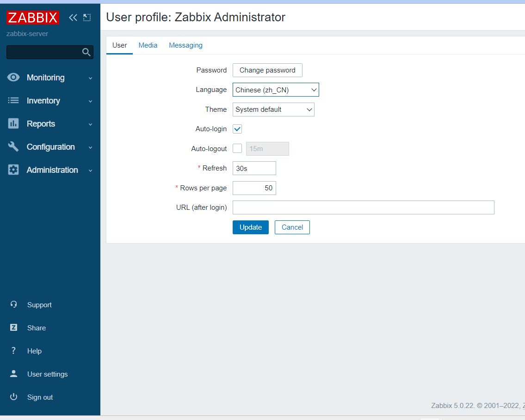Click the ZABBIX logo
This screenshot has height=420, width=525.
click(x=33, y=18)
